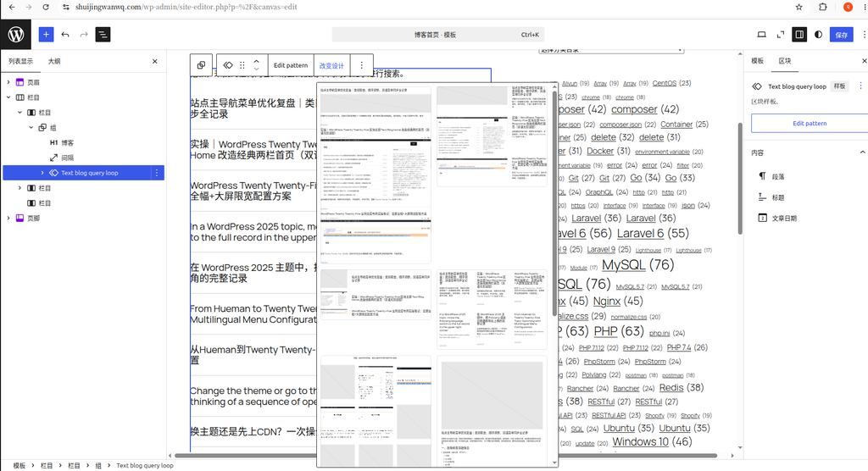
Task: Select the 间隔 spacer block
Action: [x=62, y=158]
